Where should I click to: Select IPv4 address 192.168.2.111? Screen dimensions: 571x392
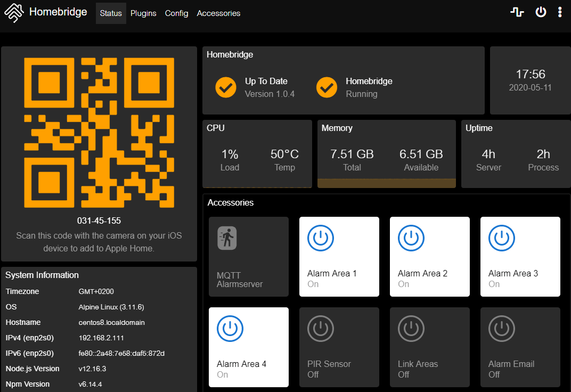(101, 338)
